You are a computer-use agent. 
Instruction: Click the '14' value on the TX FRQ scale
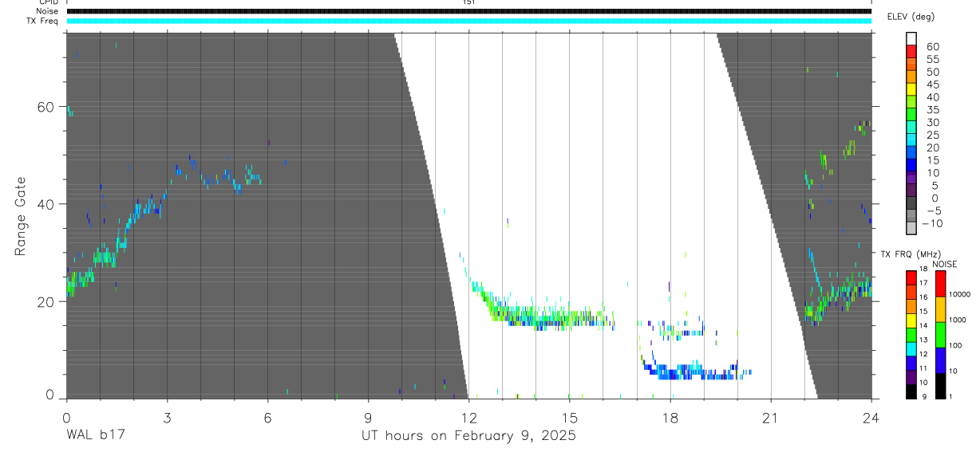pos(923,326)
